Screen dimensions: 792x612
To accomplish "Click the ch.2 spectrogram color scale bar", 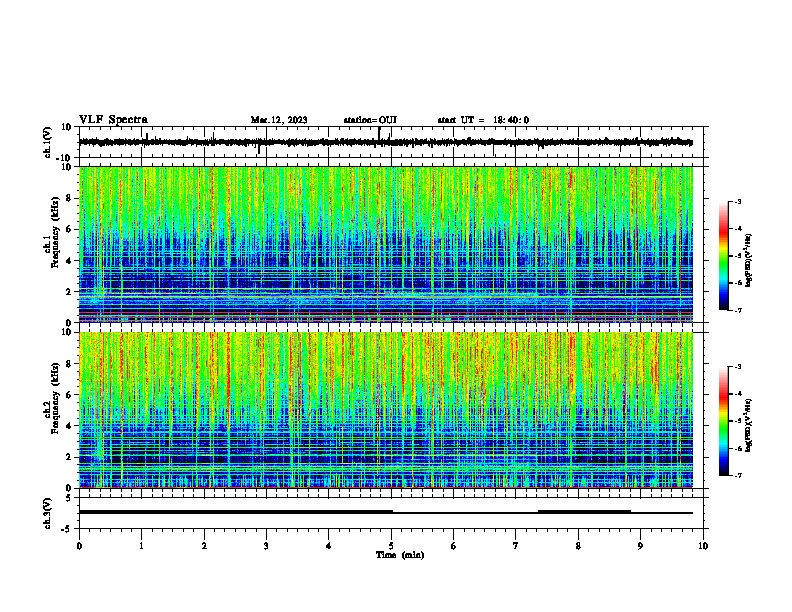I will [x=724, y=421].
